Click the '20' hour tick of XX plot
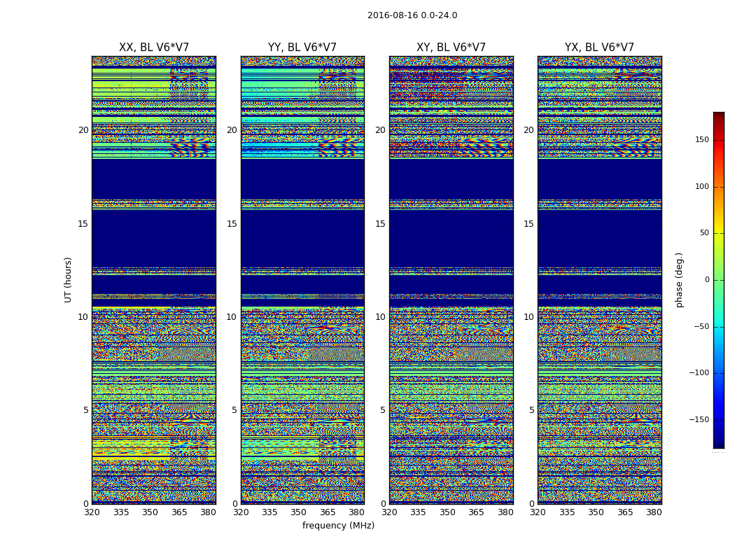The width and height of the screenshot is (735, 560). click(83, 130)
